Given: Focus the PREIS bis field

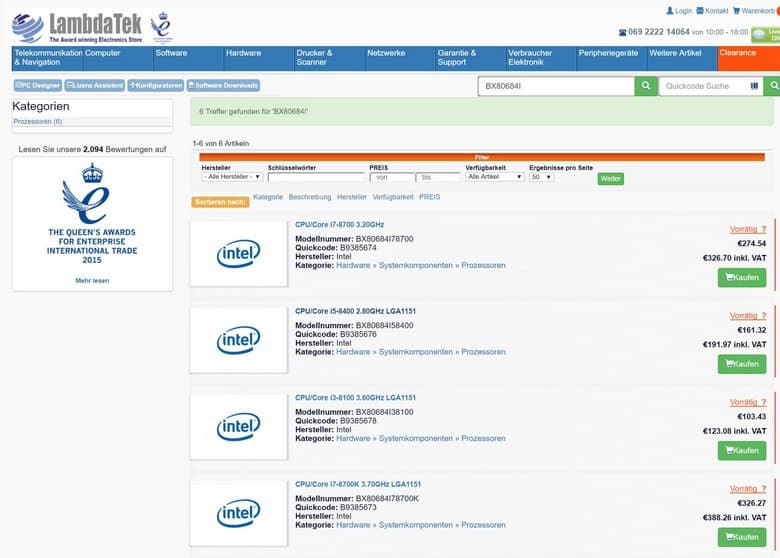Looking at the screenshot, I should pos(438,177).
